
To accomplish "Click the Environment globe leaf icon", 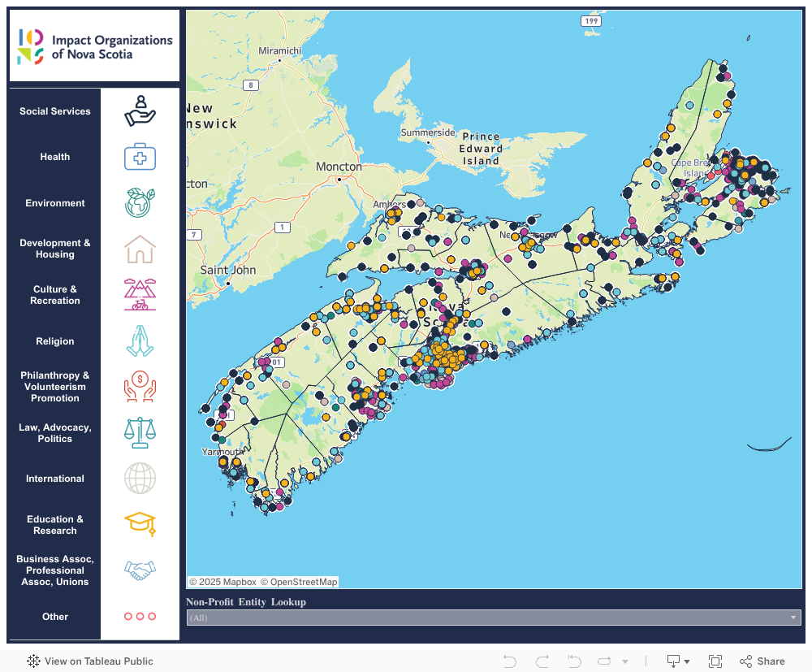I will 140,203.
